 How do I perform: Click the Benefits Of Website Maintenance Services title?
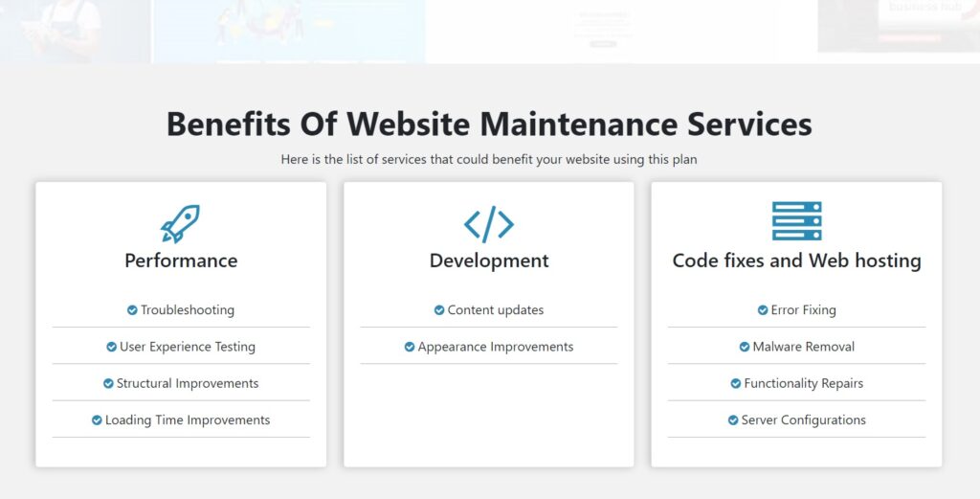pyautogui.click(x=489, y=125)
